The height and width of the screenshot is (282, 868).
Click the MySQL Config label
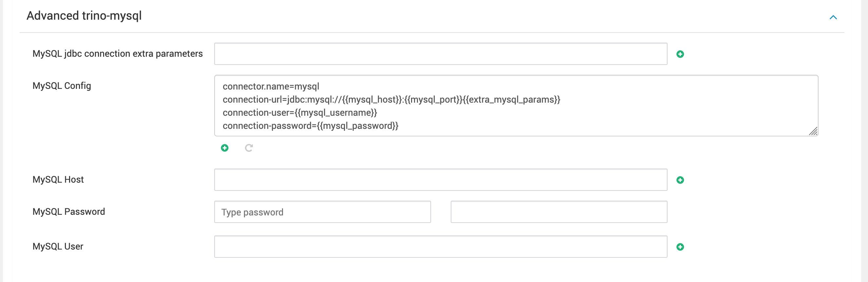pos(62,86)
